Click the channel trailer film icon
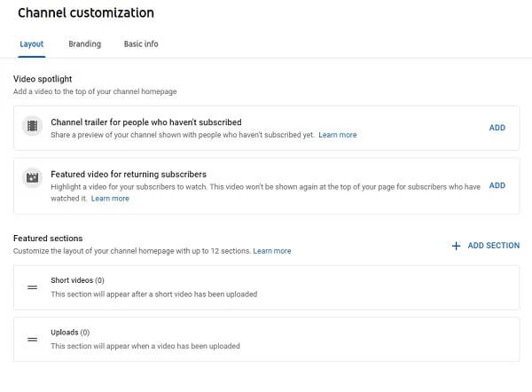The width and height of the screenshot is (532, 392). tap(33, 127)
